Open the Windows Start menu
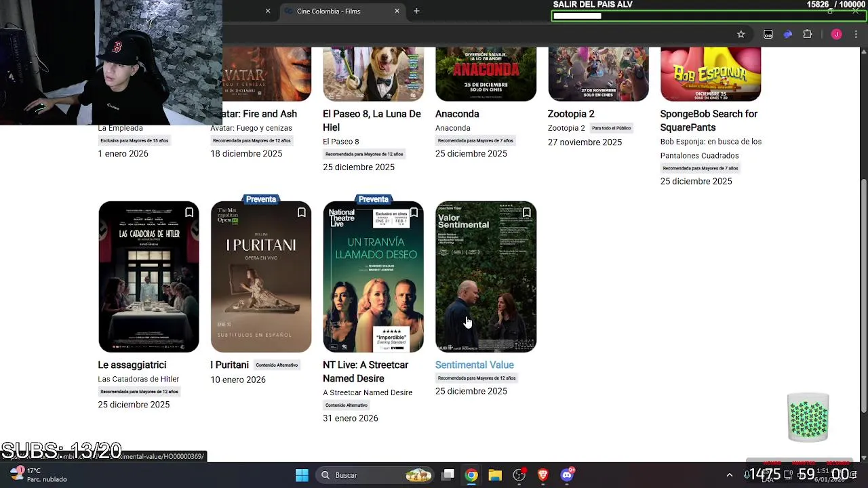Screen dimensions: 868x488 (302, 475)
